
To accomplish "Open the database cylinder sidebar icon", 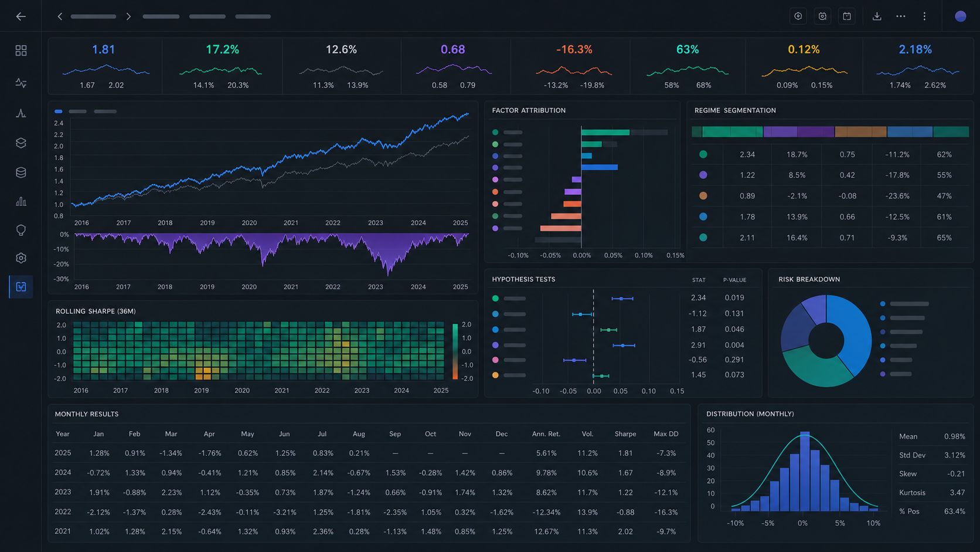I will (21, 172).
